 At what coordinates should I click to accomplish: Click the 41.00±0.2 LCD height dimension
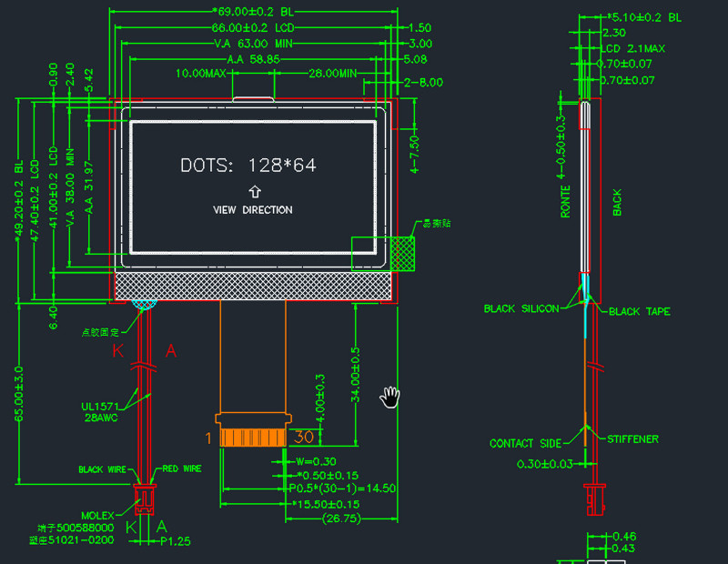click(54, 187)
